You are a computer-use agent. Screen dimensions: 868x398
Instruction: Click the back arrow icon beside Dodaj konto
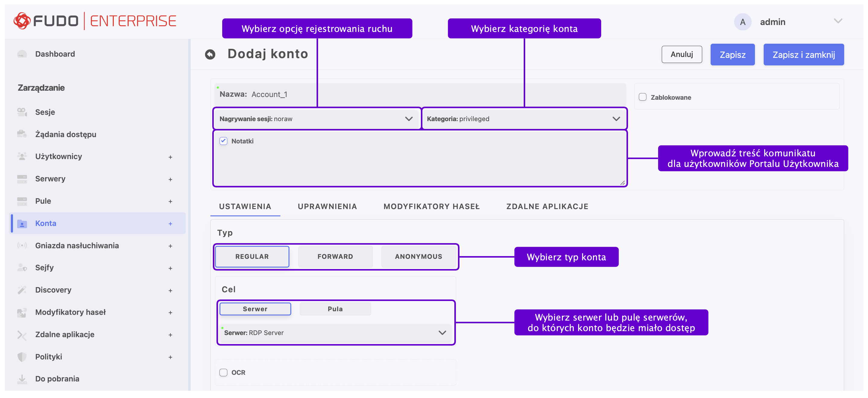[210, 54]
